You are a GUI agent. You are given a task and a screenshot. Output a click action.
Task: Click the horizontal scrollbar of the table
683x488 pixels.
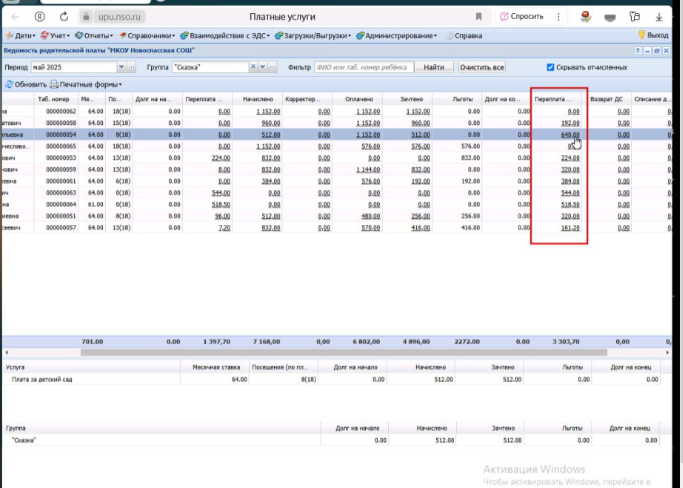[344, 352]
